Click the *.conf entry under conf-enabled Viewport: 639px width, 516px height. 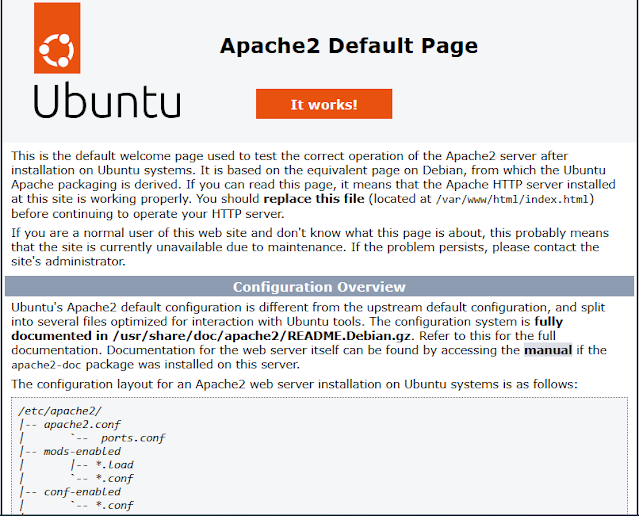pos(115,505)
